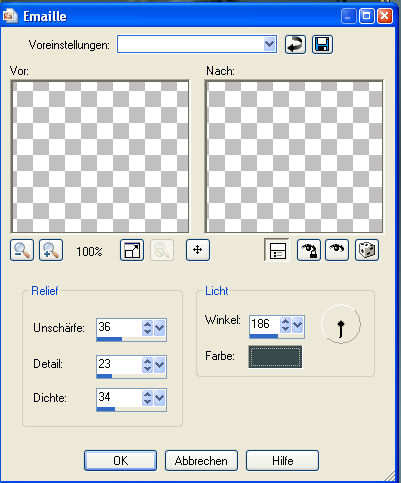Expand the Unschärfe value slider dropdown
The height and width of the screenshot is (483, 401).
tap(160, 328)
